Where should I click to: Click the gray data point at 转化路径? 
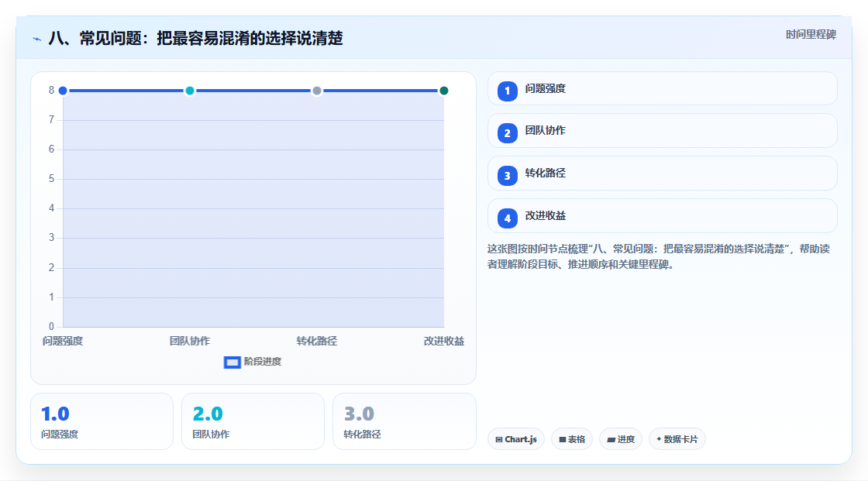coord(317,91)
